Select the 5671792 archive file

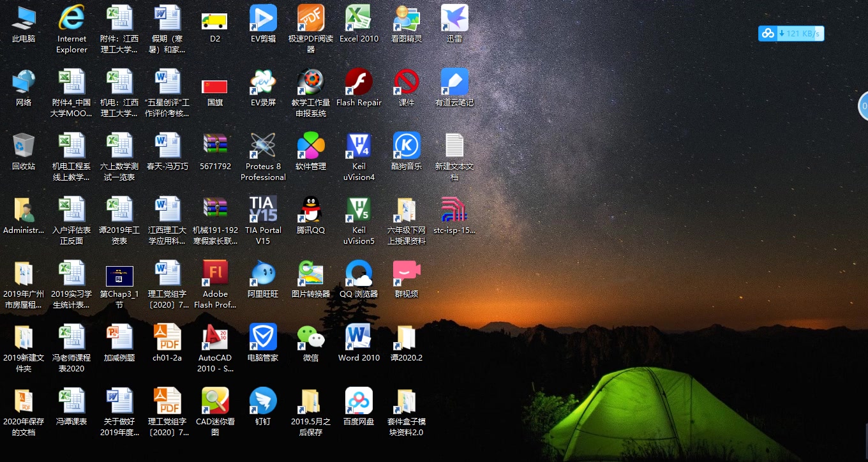(215, 145)
